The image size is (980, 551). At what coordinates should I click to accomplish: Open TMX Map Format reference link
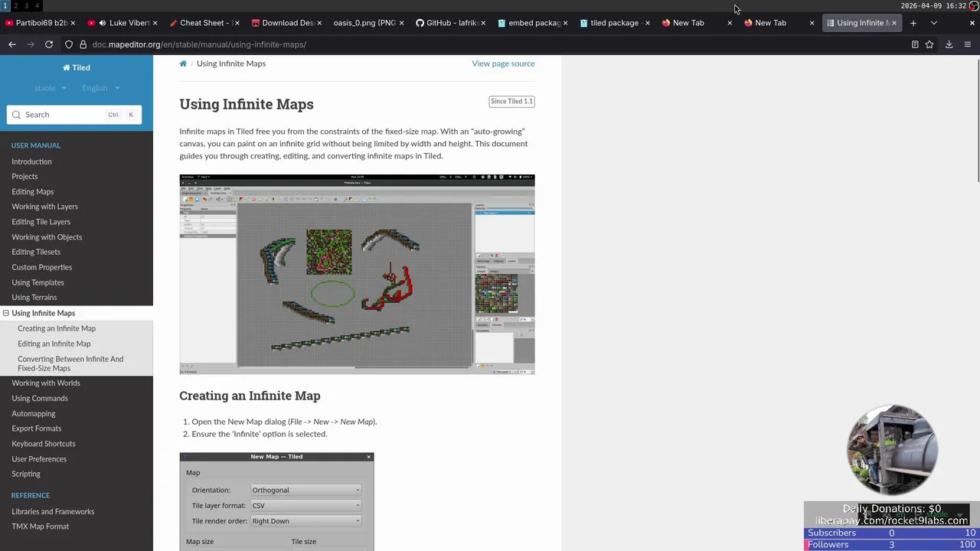pos(41,527)
